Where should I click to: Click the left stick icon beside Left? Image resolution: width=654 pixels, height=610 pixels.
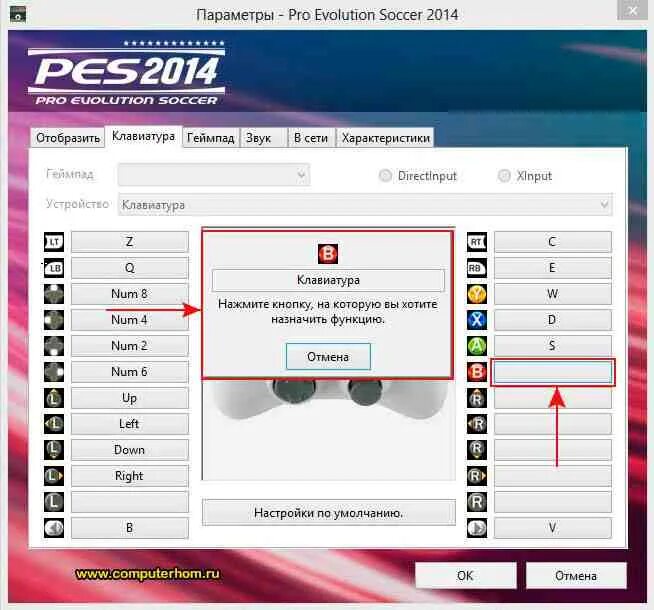point(54,424)
